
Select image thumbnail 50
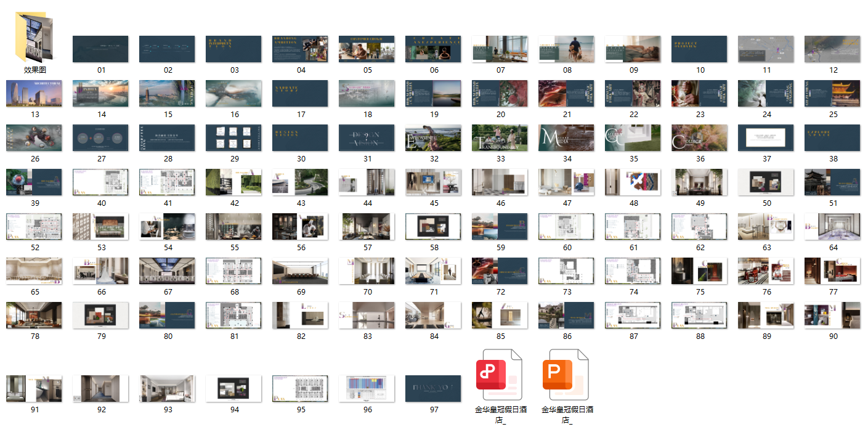(x=766, y=182)
